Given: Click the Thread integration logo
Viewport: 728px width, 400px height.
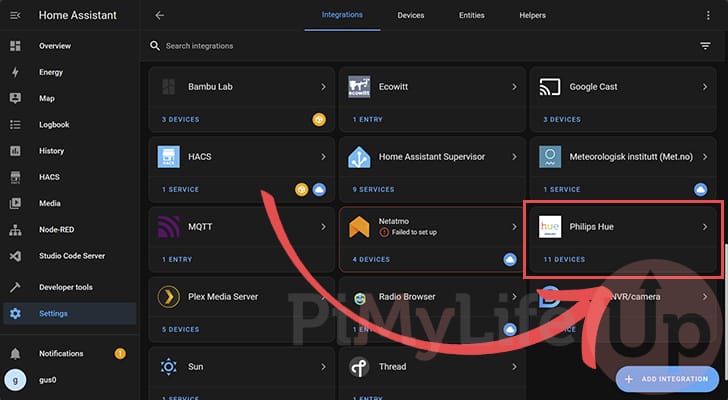Looking at the screenshot, I should pos(359,367).
